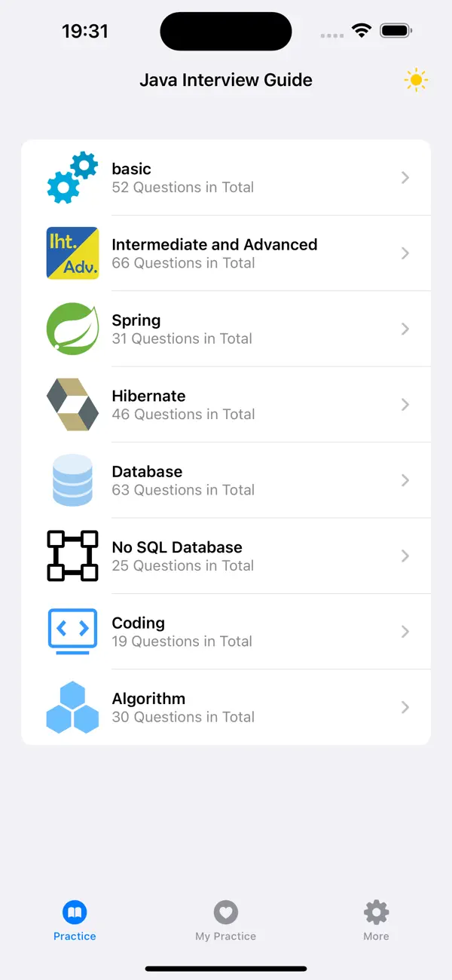Viewport: 452px width, 980px height.
Task: Open the Hibernate question list
Action: [405, 404]
